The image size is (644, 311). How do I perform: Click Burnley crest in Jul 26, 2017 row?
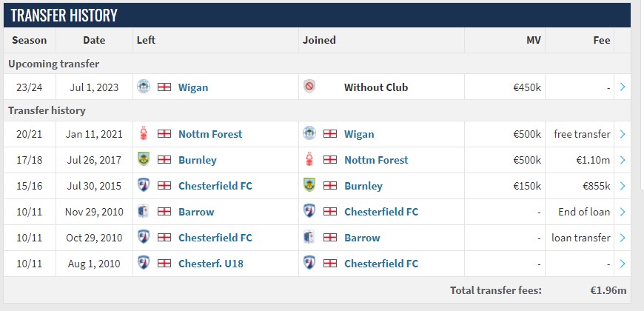(144, 159)
